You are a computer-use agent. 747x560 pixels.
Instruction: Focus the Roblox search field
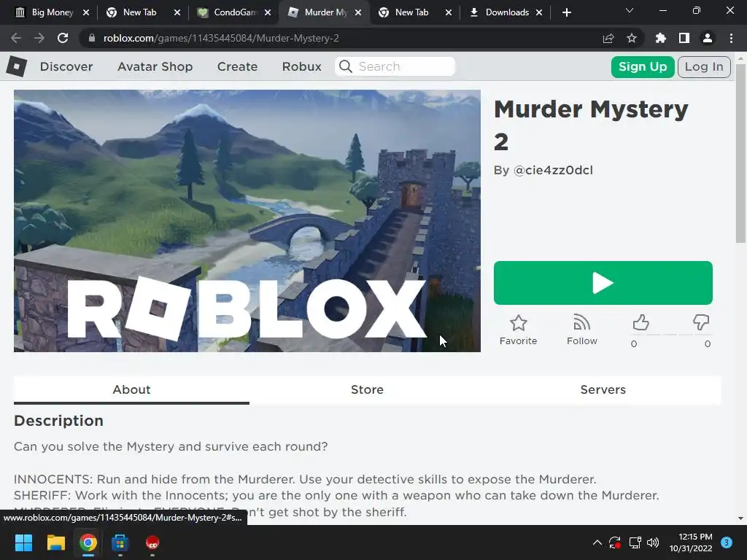(395, 66)
